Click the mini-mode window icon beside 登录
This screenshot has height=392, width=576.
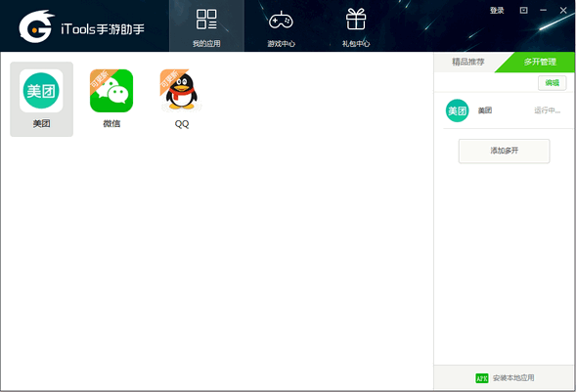point(524,11)
